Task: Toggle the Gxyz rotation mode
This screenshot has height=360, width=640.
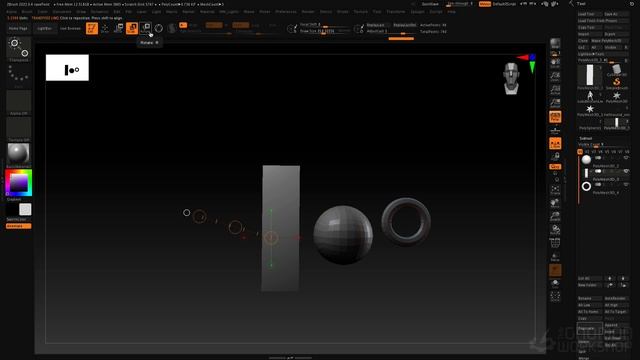Action: [x=555, y=167]
